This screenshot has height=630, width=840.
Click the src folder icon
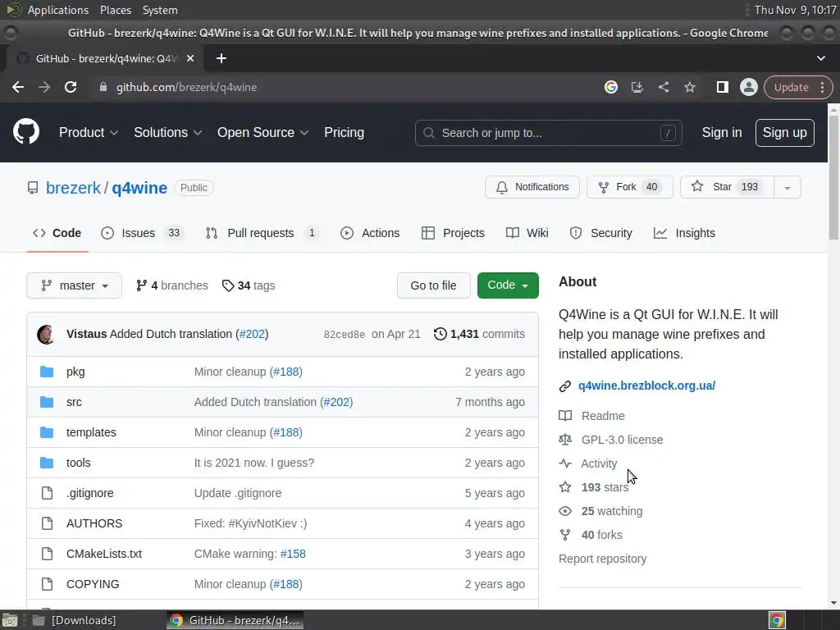click(x=47, y=402)
